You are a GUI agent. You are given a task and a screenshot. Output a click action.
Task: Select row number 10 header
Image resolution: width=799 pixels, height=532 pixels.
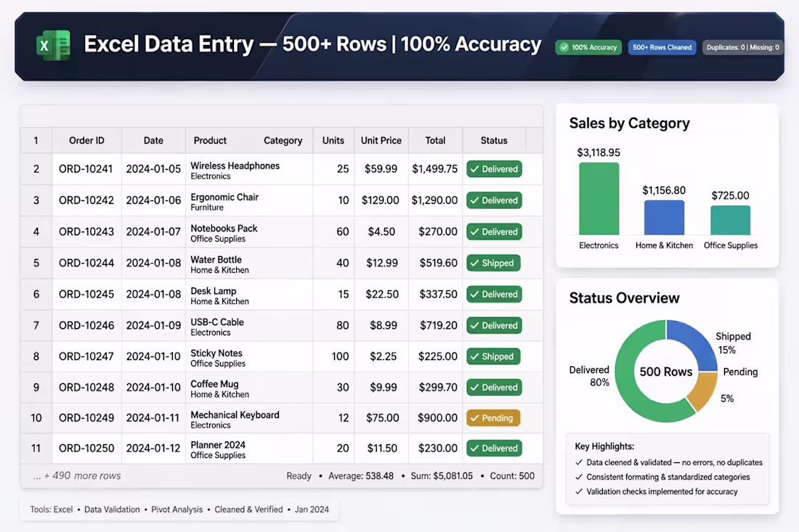point(36,418)
